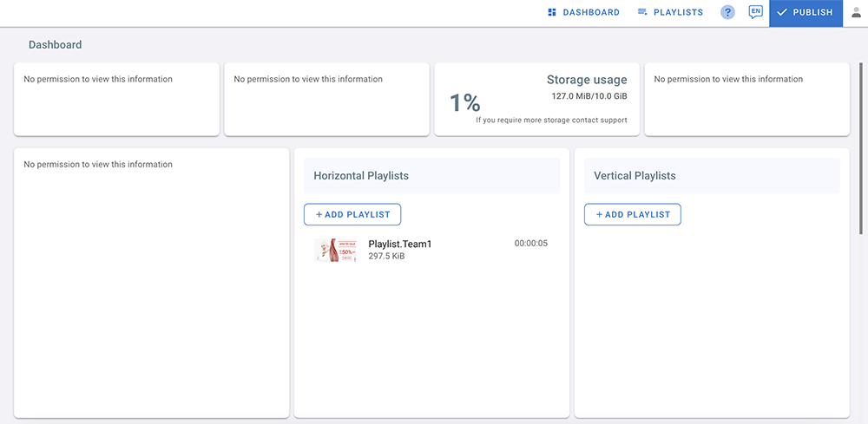868x424 pixels.
Task: Add a playlist to Horizontal Playlists
Action: pos(352,214)
